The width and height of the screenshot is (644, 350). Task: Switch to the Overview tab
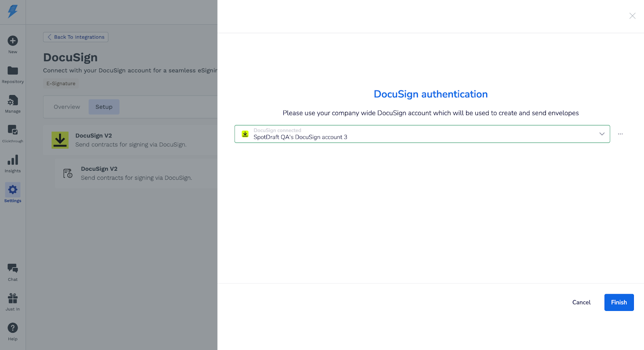(67, 107)
